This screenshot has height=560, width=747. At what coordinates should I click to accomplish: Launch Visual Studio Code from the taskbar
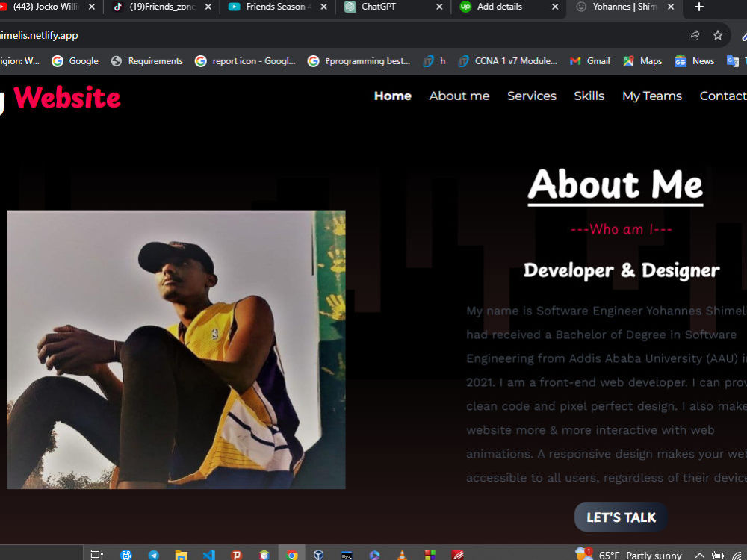(x=208, y=554)
